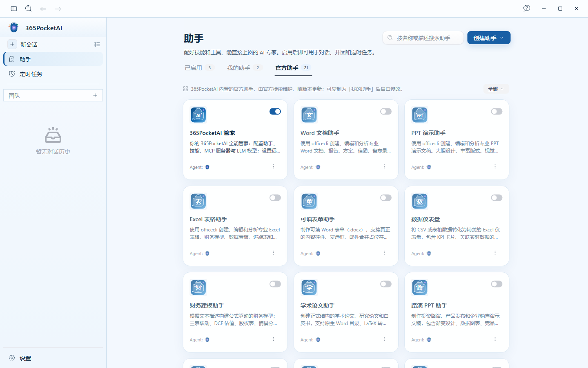Open the conversation list icon beside 新会话

(x=97, y=44)
